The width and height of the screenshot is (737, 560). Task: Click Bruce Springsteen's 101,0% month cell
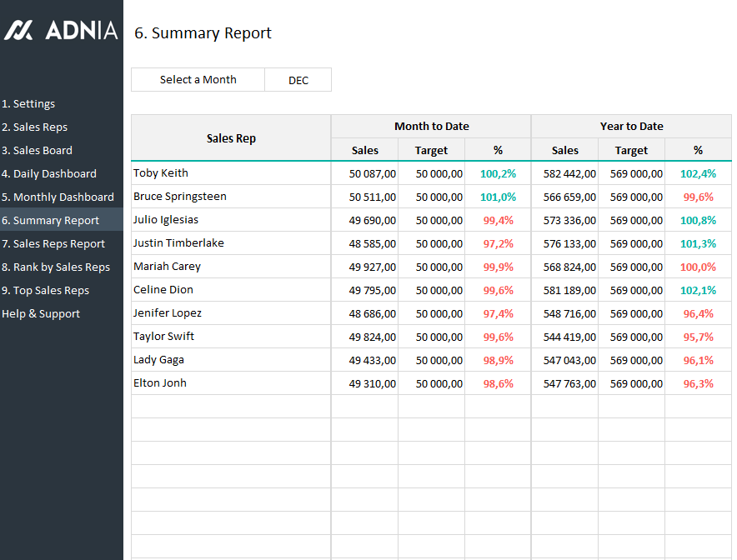498,197
